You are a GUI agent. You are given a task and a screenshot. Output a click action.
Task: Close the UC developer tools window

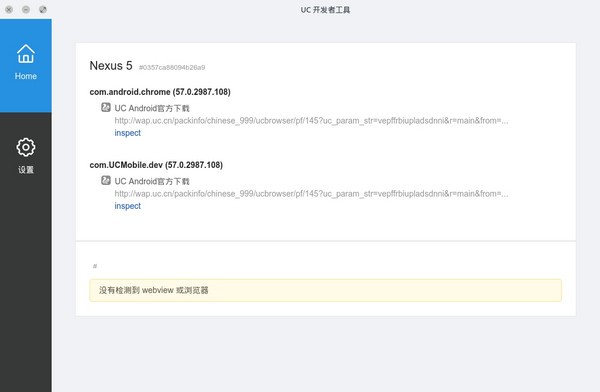pyautogui.click(x=9, y=10)
